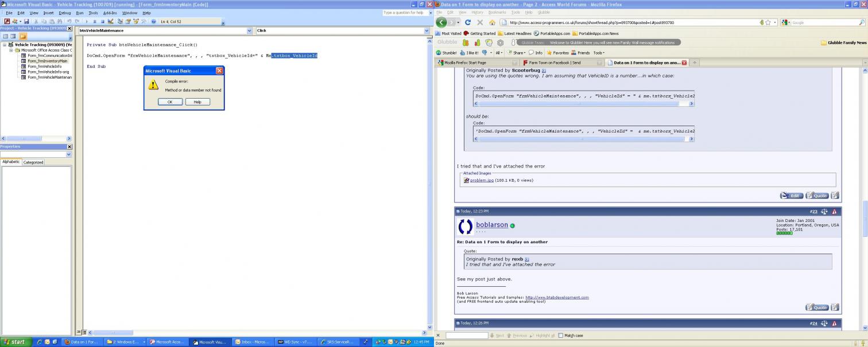The height and width of the screenshot is (347, 868).
Task: Click the Break pause icon in VBA toolbar
Action: tap(95, 21)
